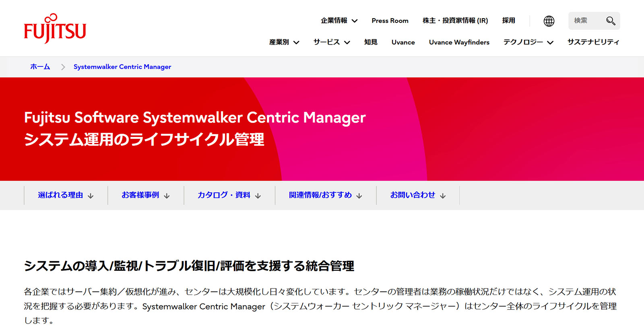Expand the 企業情報 menu
644x330 pixels.
click(x=339, y=21)
